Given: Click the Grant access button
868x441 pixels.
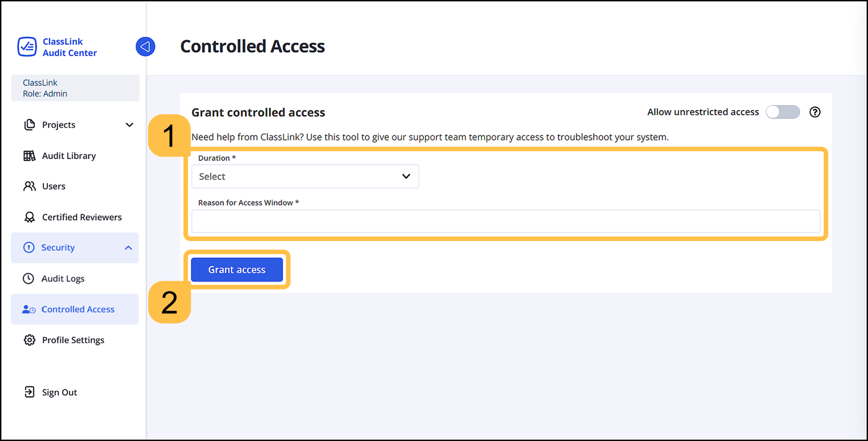Looking at the screenshot, I should click(237, 269).
